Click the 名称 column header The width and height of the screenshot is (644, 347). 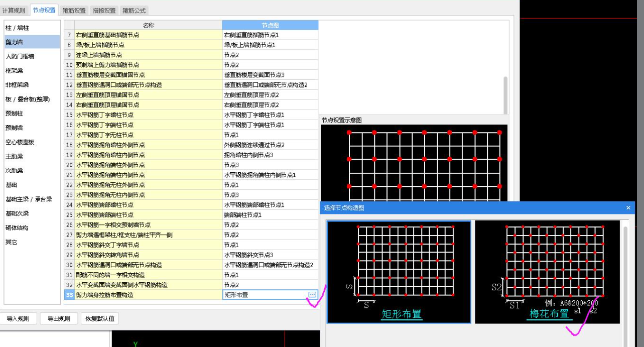(149, 25)
